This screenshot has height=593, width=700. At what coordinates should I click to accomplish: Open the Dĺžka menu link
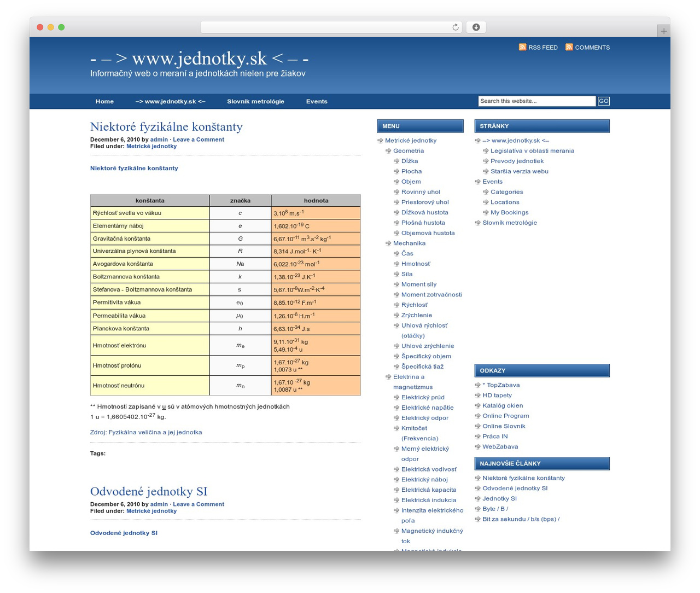[x=410, y=161]
